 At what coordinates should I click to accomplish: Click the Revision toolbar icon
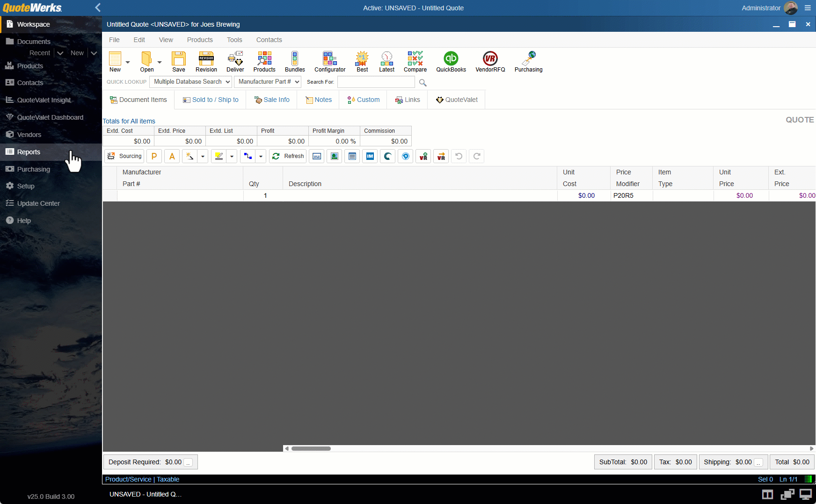tap(206, 60)
